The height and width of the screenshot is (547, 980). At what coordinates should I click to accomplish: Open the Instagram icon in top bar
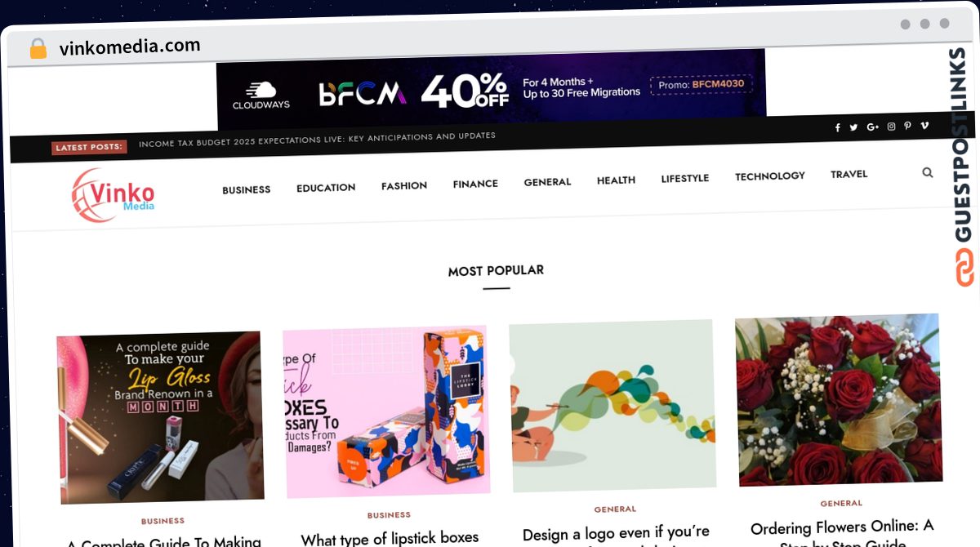891,127
